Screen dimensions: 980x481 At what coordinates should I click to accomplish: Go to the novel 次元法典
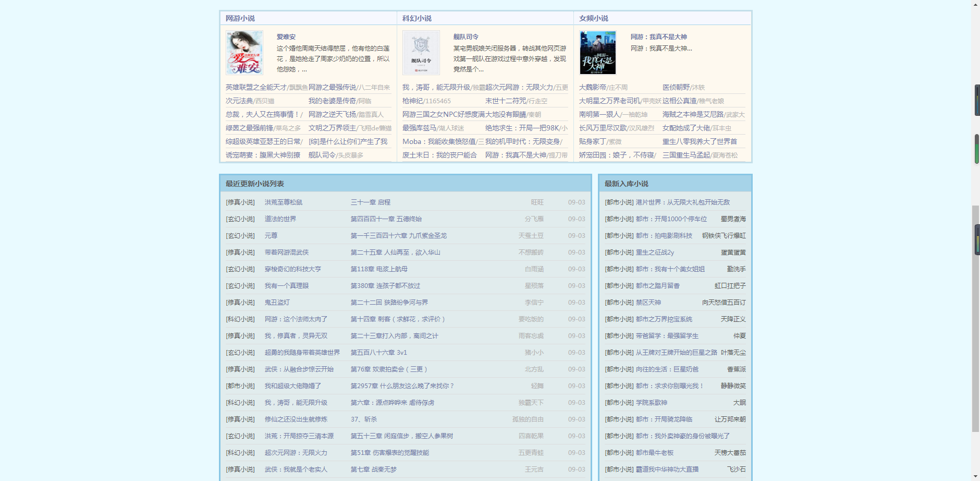click(239, 101)
